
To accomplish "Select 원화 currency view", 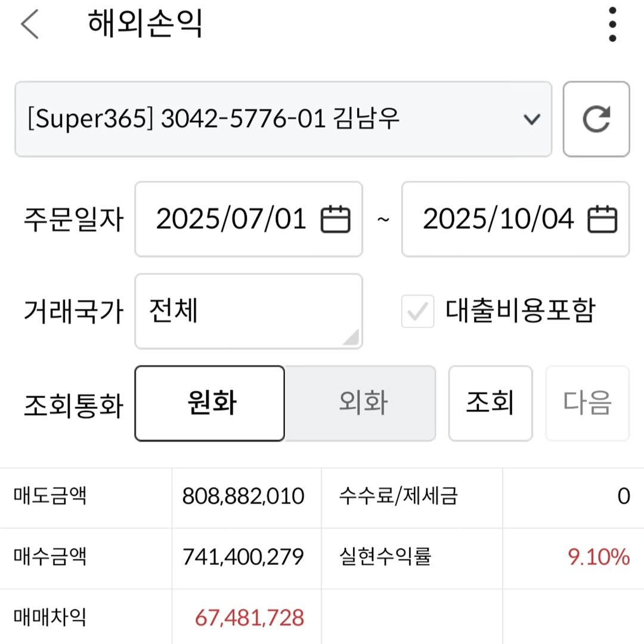I will 209,402.
